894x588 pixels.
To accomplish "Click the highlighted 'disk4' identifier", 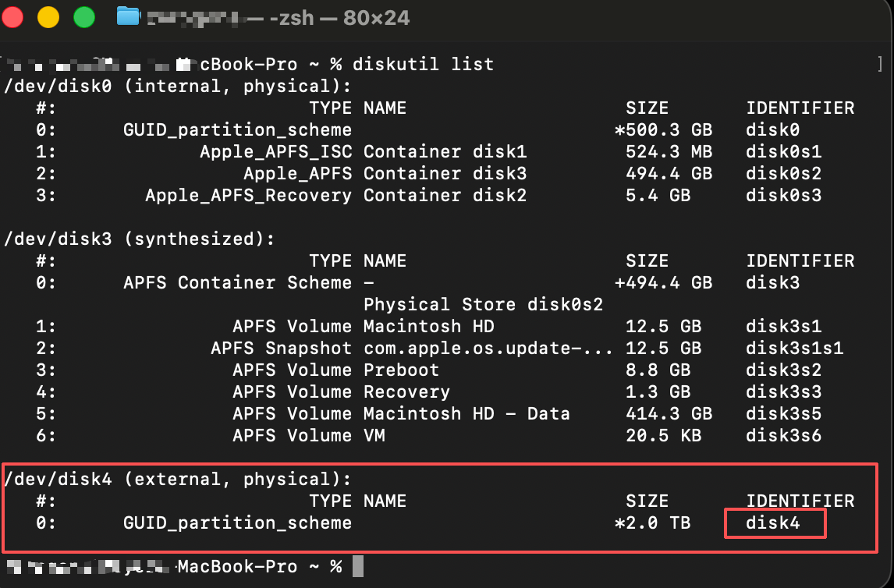I will [x=773, y=522].
